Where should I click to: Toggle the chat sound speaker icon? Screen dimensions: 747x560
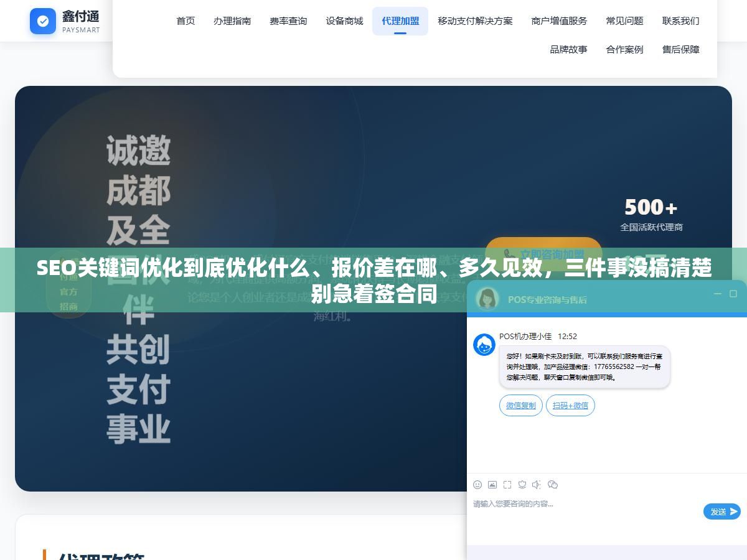pos(537,485)
